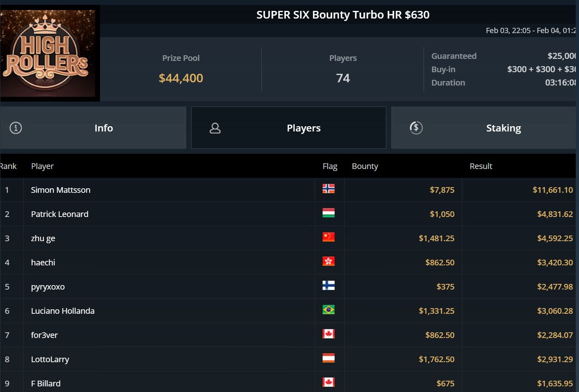Click Luciano Hollanda's Brazil flag icon
This screenshot has width=579, height=392.
(329, 310)
